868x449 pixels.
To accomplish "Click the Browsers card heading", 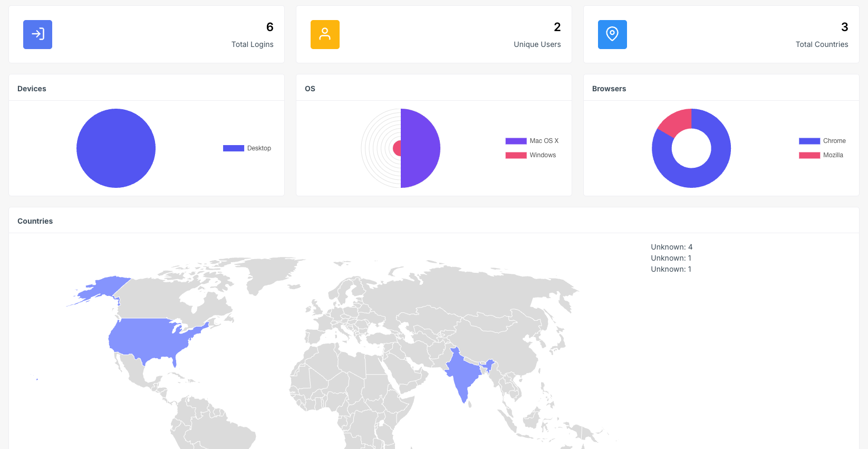I will click(x=609, y=89).
